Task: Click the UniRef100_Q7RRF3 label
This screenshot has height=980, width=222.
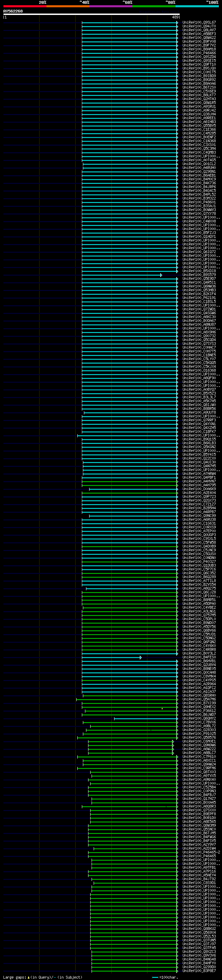Action: pyautogui.click(x=199, y=420)
